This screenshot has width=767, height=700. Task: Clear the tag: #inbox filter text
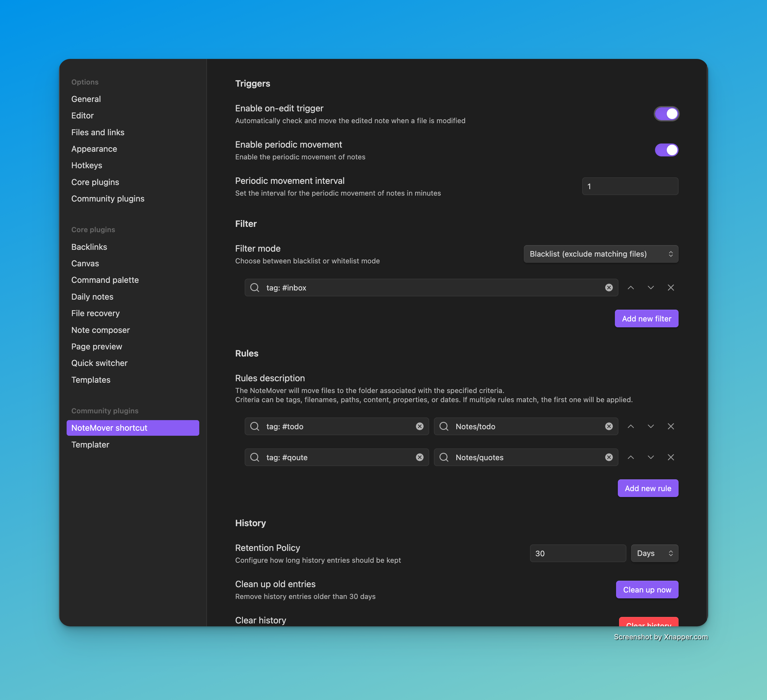pyautogui.click(x=609, y=288)
